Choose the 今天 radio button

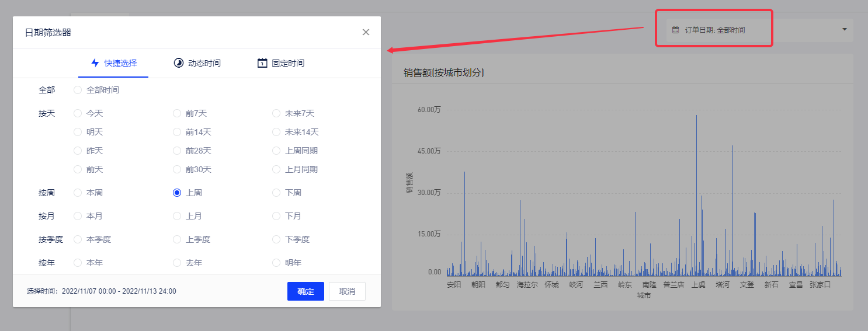[x=78, y=113]
